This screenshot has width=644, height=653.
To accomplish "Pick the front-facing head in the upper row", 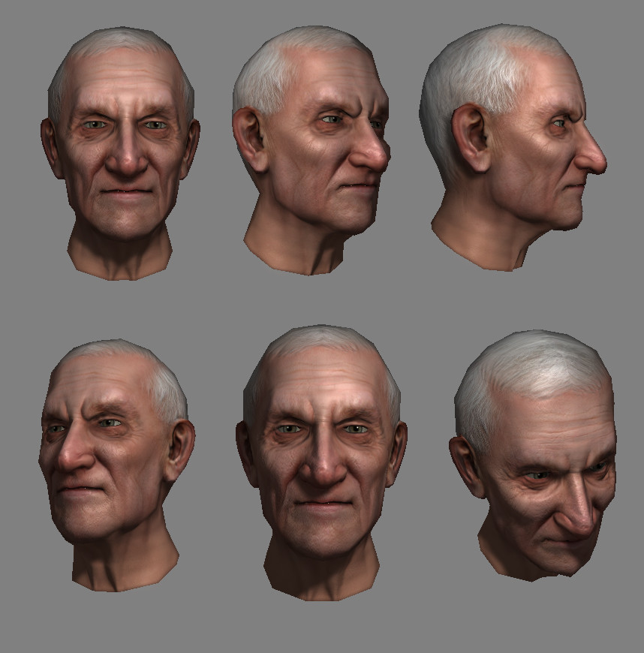I will pyautogui.click(x=120, y=154).
